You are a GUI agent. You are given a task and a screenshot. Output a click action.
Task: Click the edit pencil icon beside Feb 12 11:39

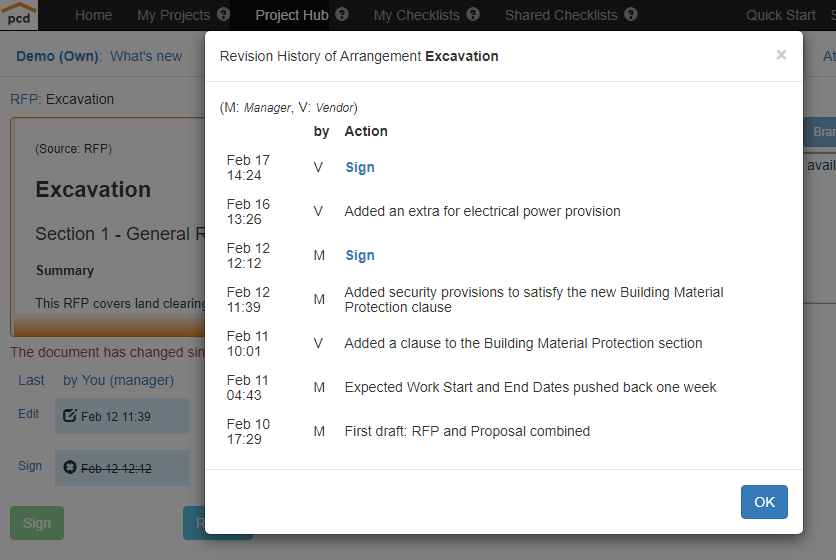[70, 415]
